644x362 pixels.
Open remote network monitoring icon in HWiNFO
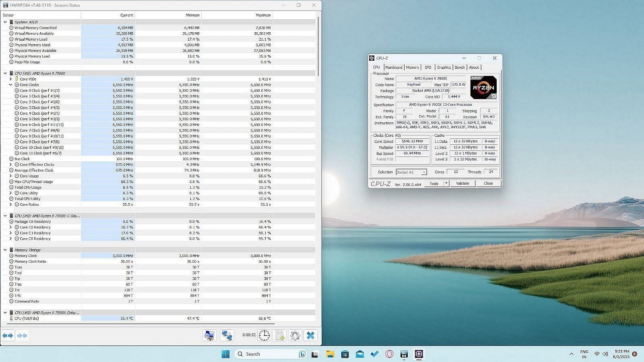click(227, 335)
